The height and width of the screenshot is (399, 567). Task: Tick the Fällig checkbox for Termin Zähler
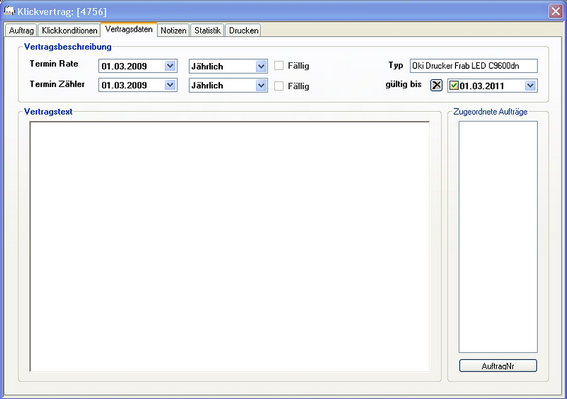pyautogui.click(x=279, y=86)
